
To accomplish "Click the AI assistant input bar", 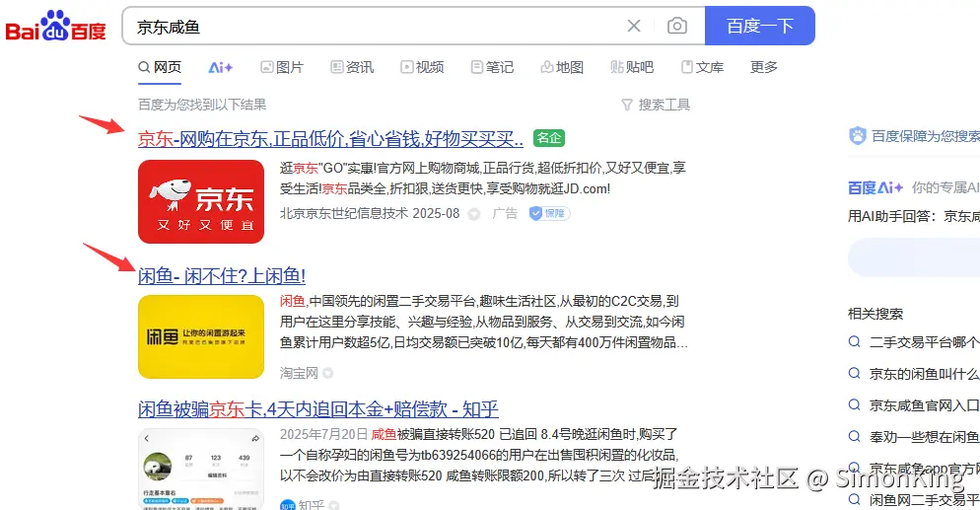I will (914, 257).
